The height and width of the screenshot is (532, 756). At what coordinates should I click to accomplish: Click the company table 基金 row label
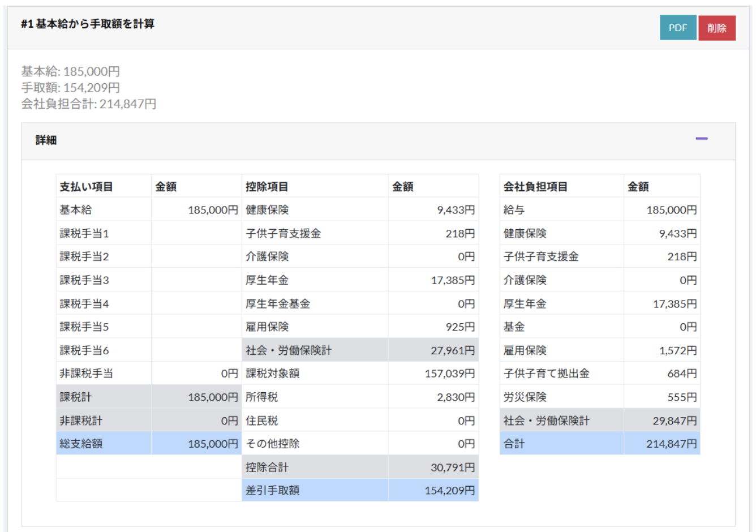pos(514,327)
